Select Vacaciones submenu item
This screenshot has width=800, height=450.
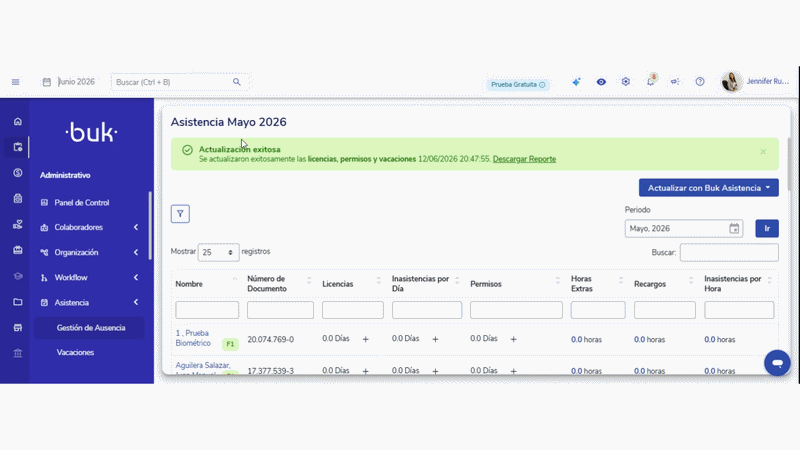pyautogui.click(x=75, y=353)
